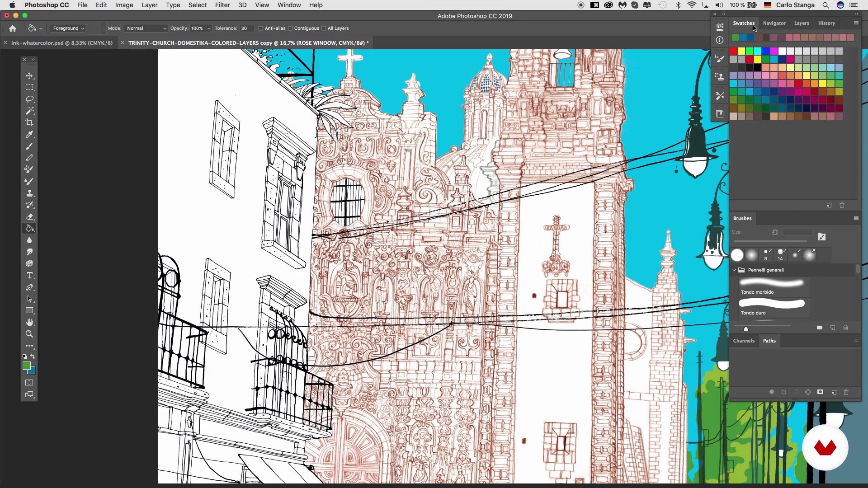Open the Layer menu
Viewport: 868px width, 488px height.
tap(149, 5)
